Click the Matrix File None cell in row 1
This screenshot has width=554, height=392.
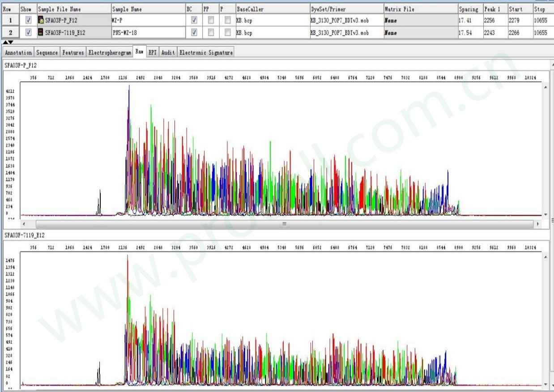click(x=420, y=20)
